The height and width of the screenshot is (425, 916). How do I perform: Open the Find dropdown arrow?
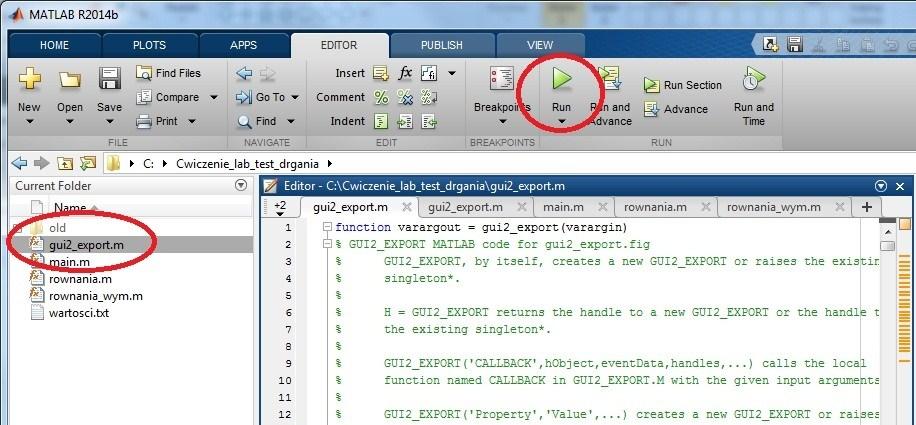(x=291, y=121)
